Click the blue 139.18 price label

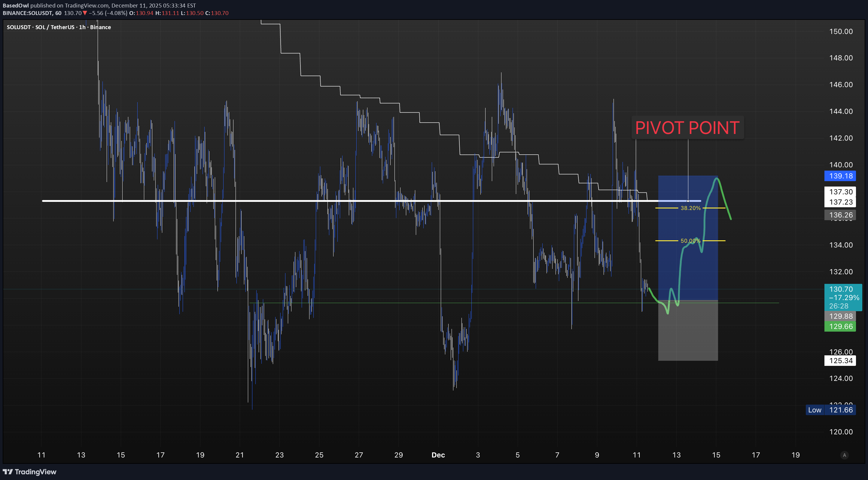[840, 176]
